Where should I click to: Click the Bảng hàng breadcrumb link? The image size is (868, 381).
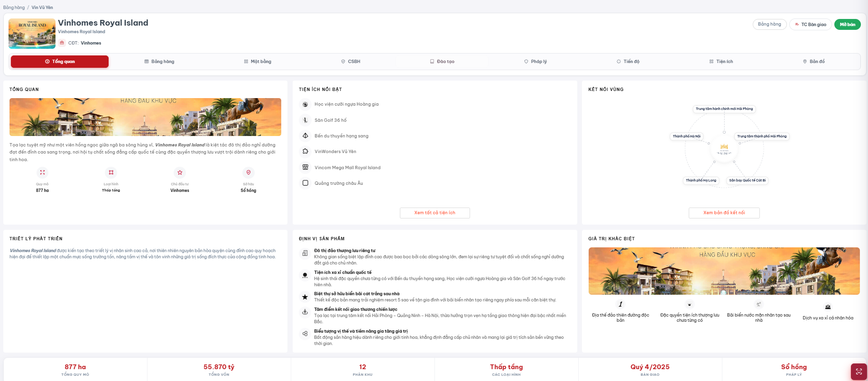(x=14, y=8)
